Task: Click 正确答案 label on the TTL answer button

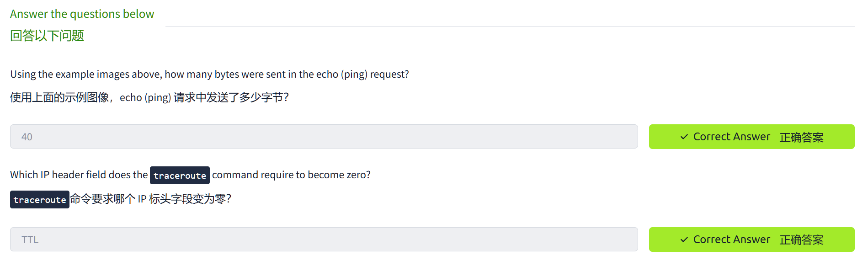Action: click(801, 240)
